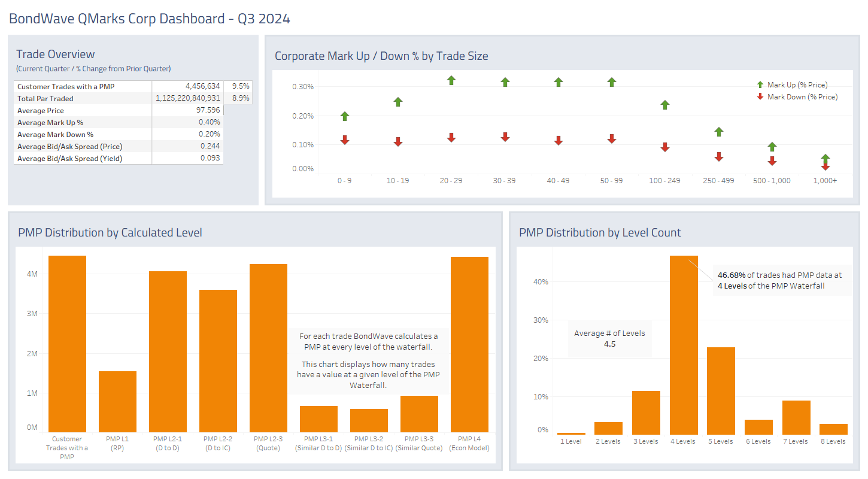Image resolution: width=868 pixels, height=479 pixels.
Task: Select the Mark Down arrow for 100 - 249
Action: (665, 147)
